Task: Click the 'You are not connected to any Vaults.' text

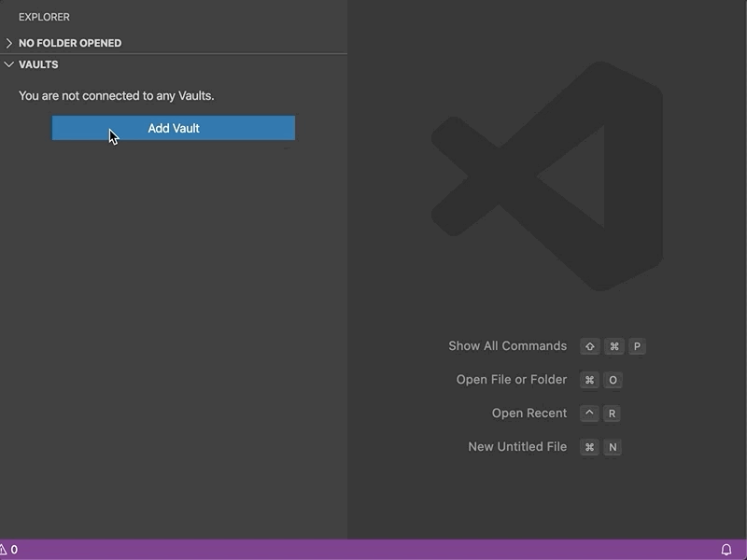Action: (117, 96)
